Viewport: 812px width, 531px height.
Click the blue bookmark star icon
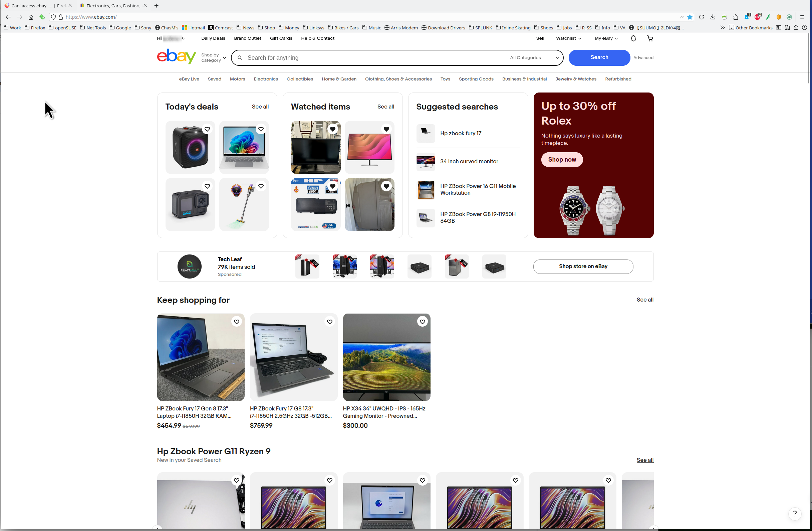click(x=690, y=17)
